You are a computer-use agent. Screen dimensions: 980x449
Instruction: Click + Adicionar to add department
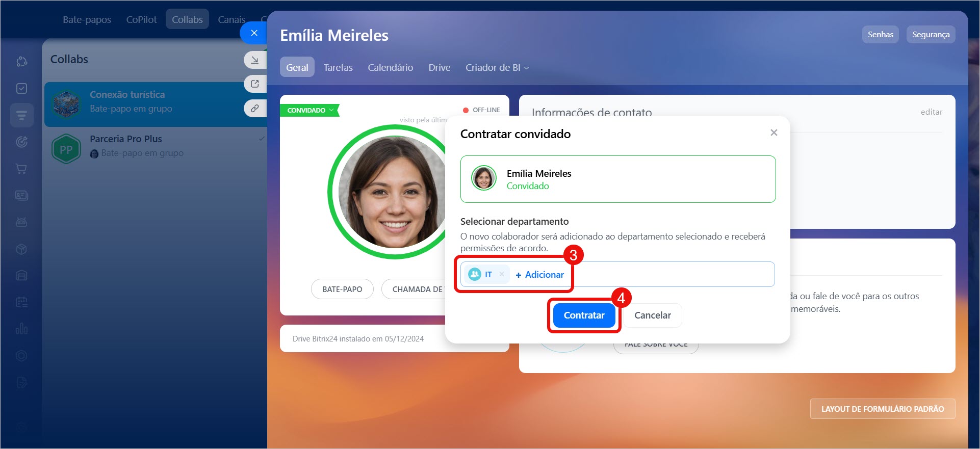coord(539,274)
